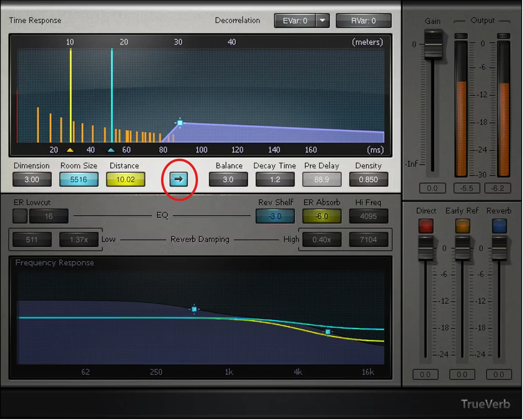This screenshot has width=523, height=420.
Task: Click the yellow Distance line in Time Response
Action: (71, 95)
